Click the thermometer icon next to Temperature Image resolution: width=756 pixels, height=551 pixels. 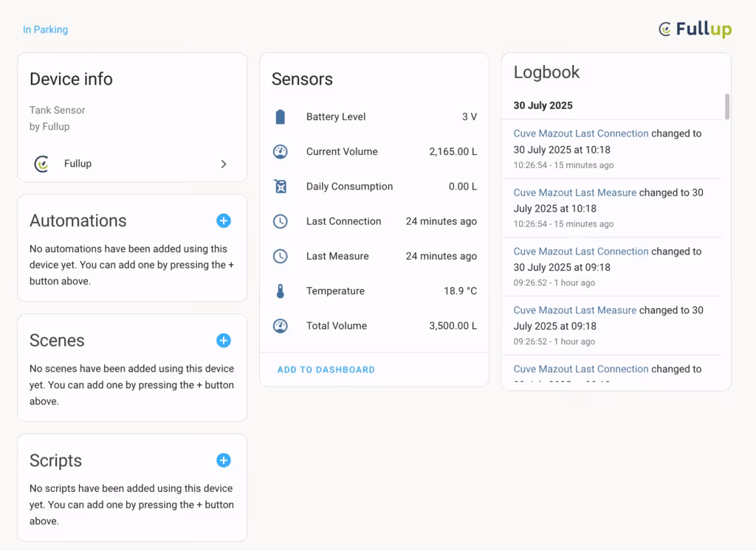tap(280, 291)
